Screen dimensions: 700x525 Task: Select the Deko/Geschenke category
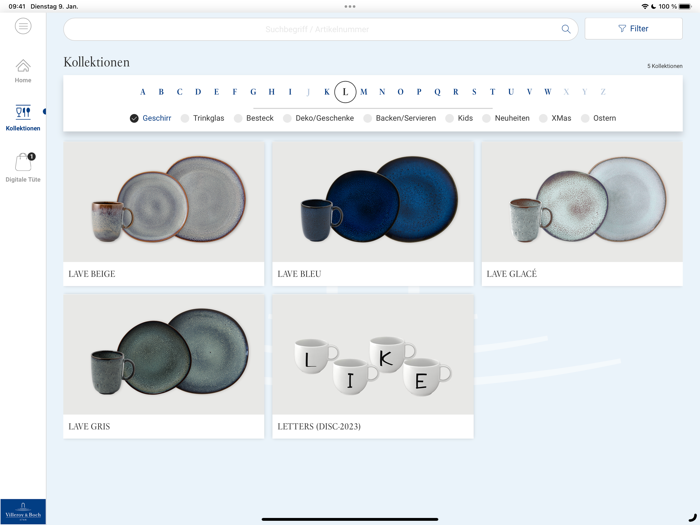click(318, 118)
